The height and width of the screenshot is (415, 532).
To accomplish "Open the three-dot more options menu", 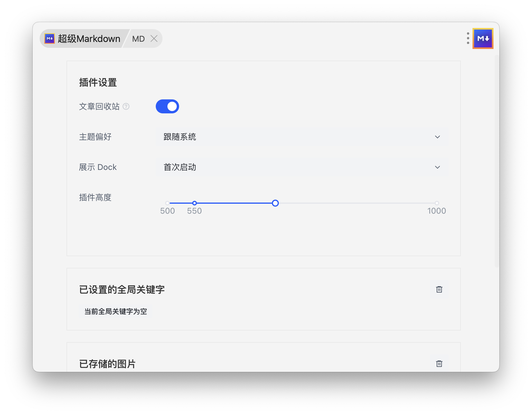I will click(468, 38).
